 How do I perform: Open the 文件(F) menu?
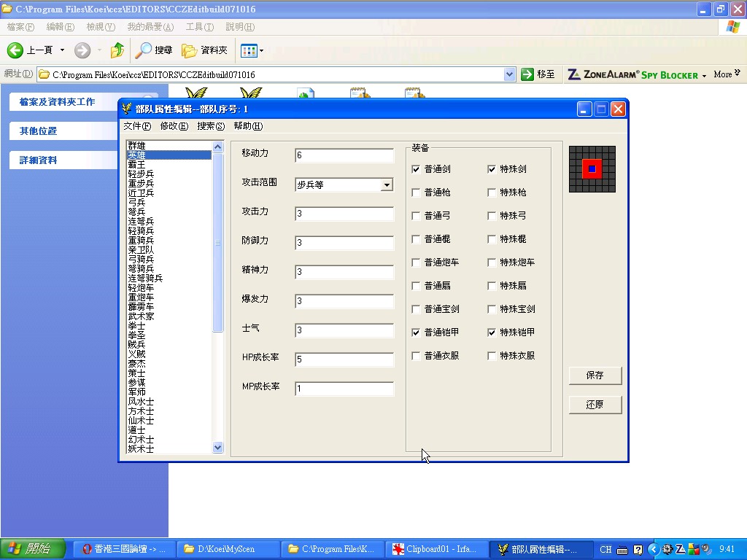pos(136,126)
